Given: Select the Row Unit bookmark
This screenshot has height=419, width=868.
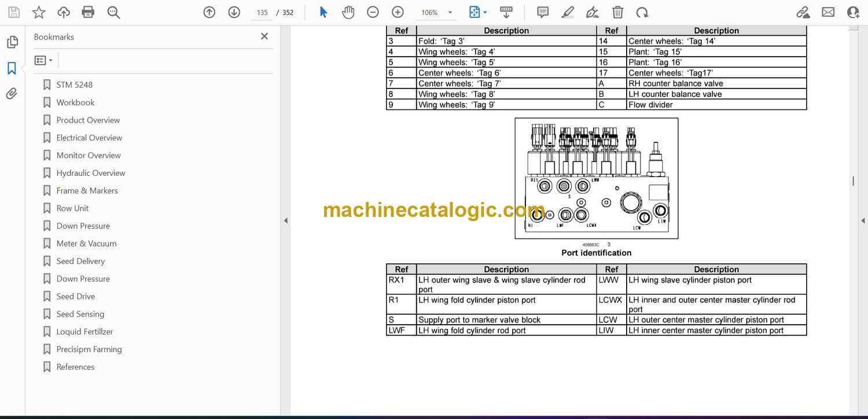Looking at the screenshot, I should point(72,208).
